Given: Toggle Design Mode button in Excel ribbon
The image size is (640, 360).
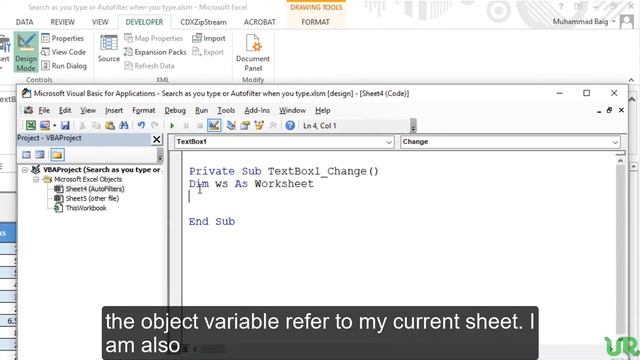Looking at the screenshot, I should (x=26, y=52).
